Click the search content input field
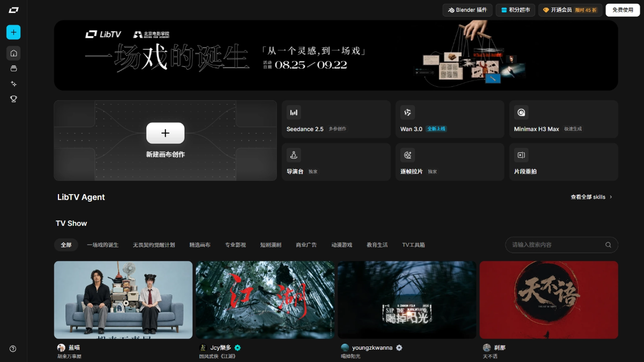644x362 pixels. pyautogui.click(x=561, y=245)
